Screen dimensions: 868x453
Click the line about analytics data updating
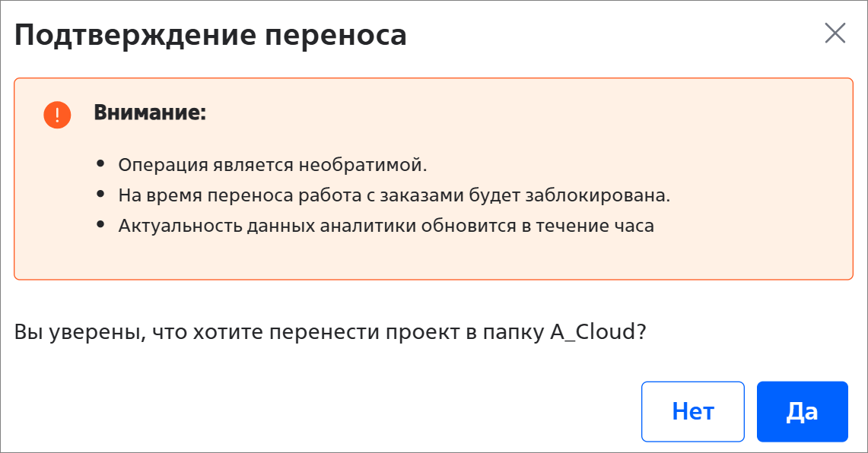(386, 226)
